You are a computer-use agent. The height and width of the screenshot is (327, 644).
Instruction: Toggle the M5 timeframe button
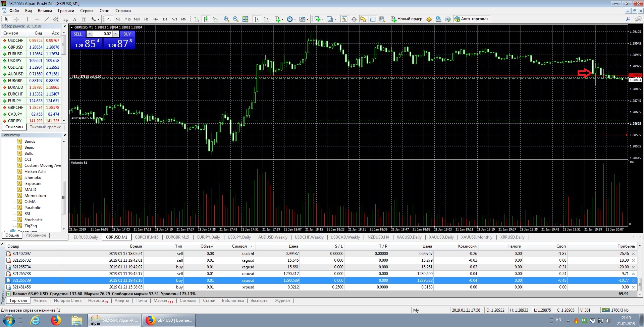click(x=118, y=19)
